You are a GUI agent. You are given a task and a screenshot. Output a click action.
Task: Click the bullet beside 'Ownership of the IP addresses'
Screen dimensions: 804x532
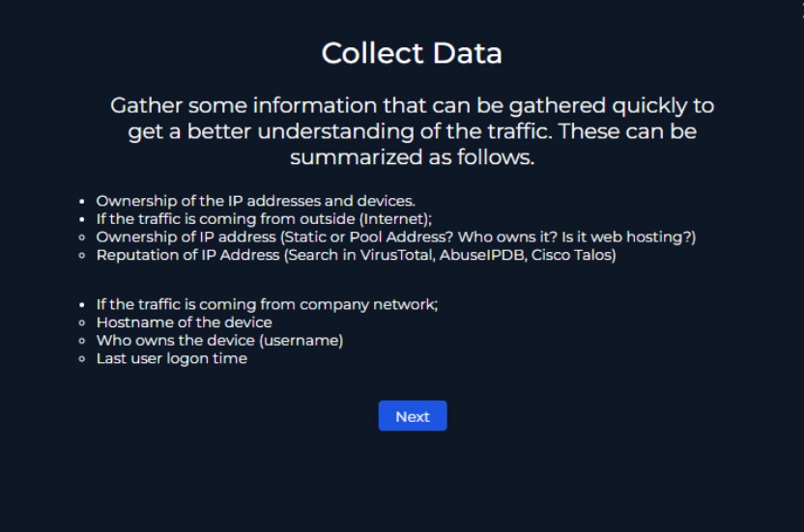tap(82, 202)
